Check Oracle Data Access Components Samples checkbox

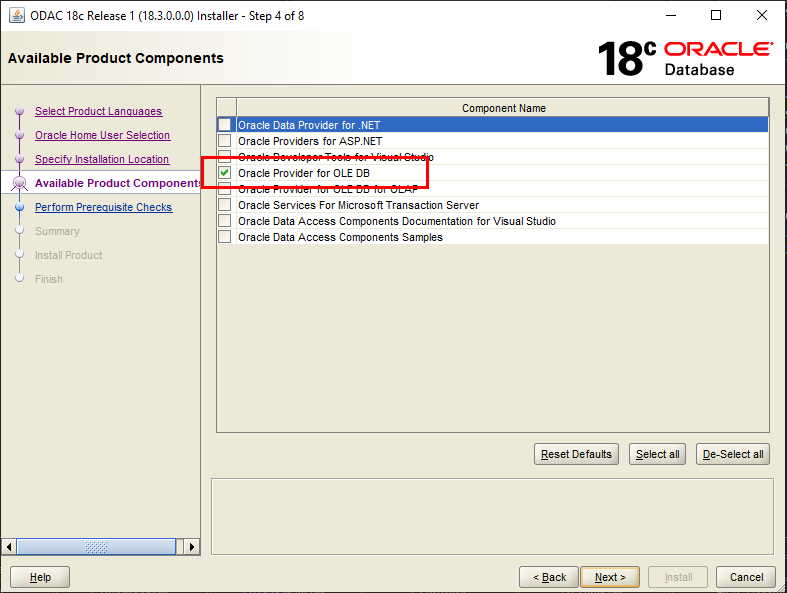[x=224, y=237]
